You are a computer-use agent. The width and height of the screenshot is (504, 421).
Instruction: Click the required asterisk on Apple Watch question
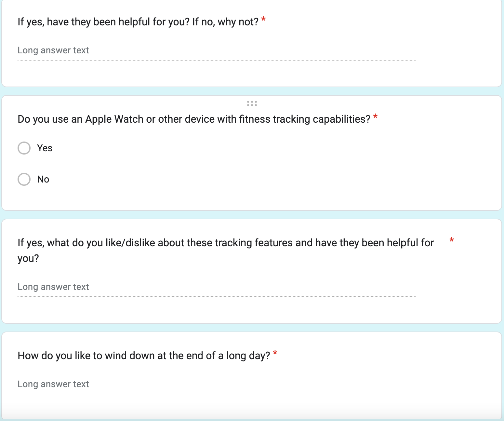tap(375, 117)
